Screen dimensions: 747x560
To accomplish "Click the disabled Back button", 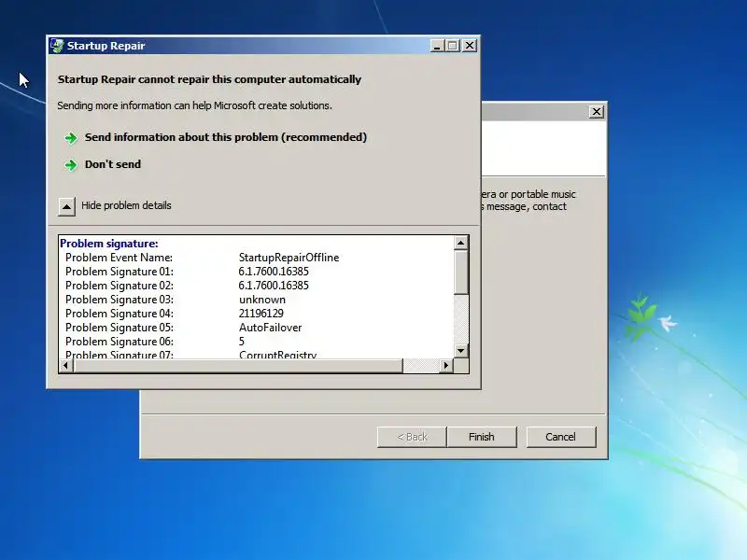I will 412,437.
